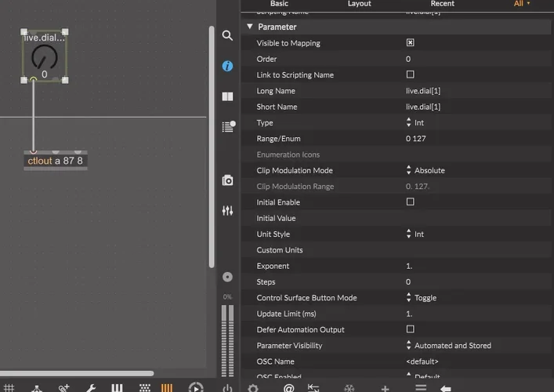Click the @ icon in inspector toolbar
The height and width of the screenshot is (392, 554).
(x=288, y=387)
